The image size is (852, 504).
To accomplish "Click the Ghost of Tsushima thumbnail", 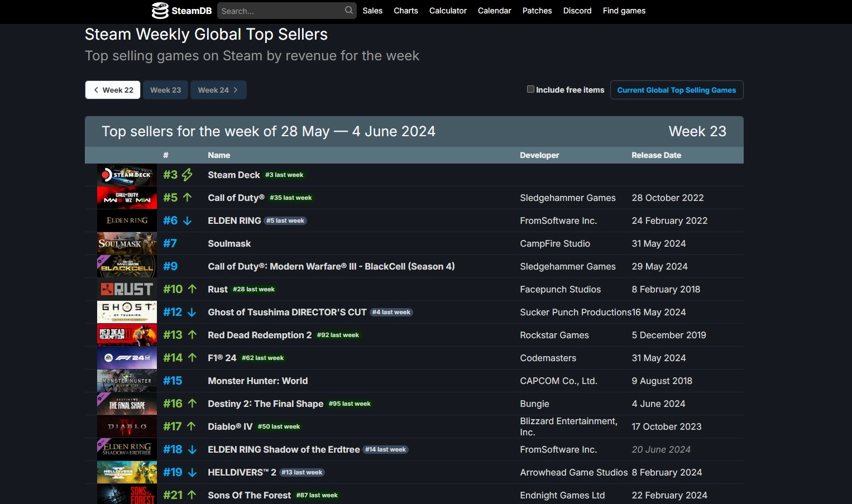I will pyautogui.click(x=127, y=312).
